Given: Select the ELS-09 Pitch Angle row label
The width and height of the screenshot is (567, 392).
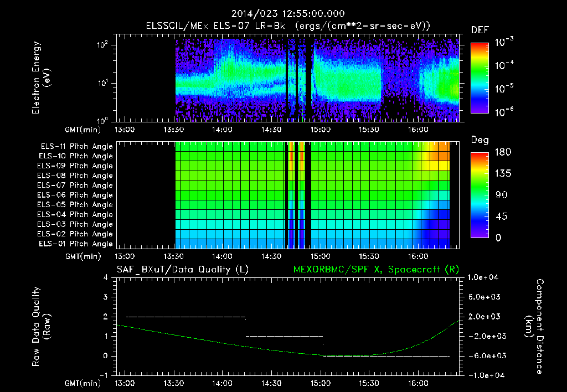Looking at the screenshot, I should 75,166.
